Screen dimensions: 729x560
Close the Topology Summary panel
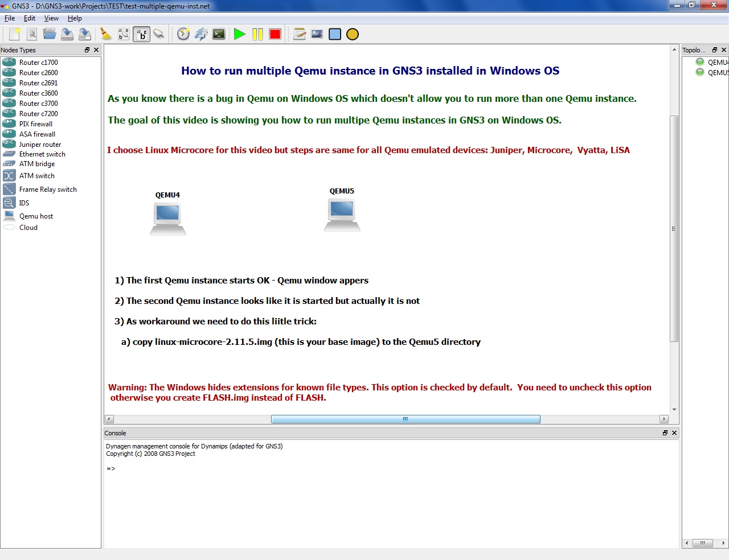pos(724,50)
